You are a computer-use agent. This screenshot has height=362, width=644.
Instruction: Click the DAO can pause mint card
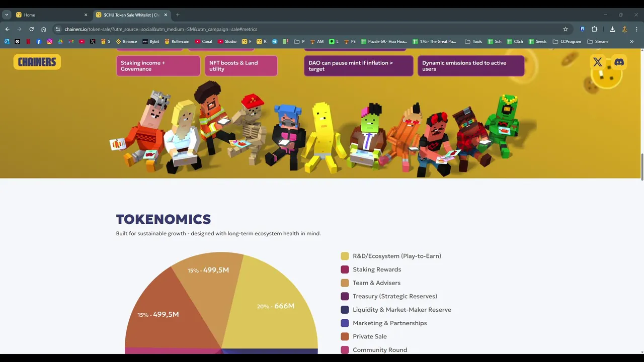click(359, 66)
